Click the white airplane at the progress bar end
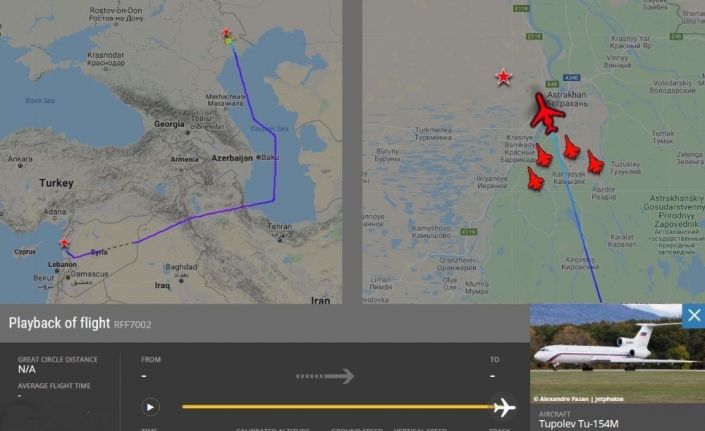 [504, 407]
